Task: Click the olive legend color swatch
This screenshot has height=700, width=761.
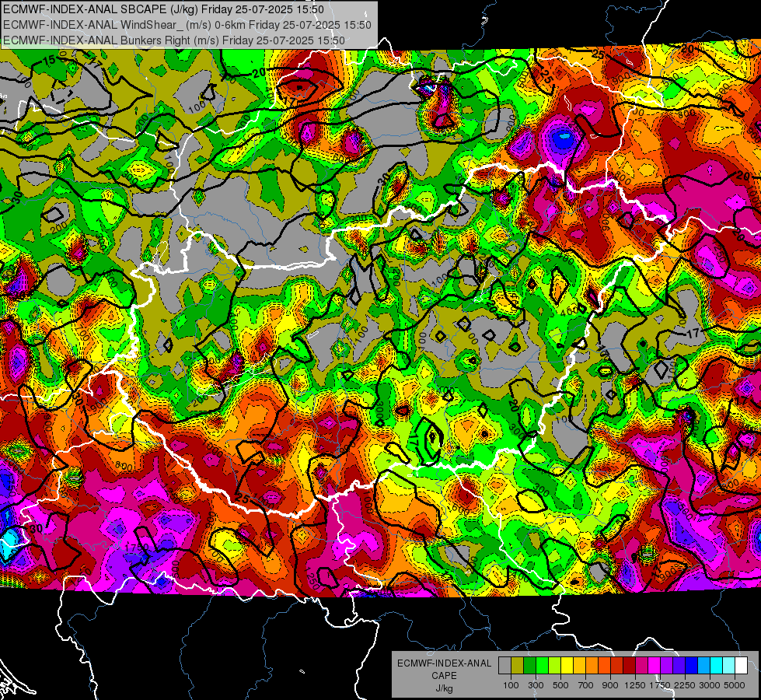Action: (518, 665)
